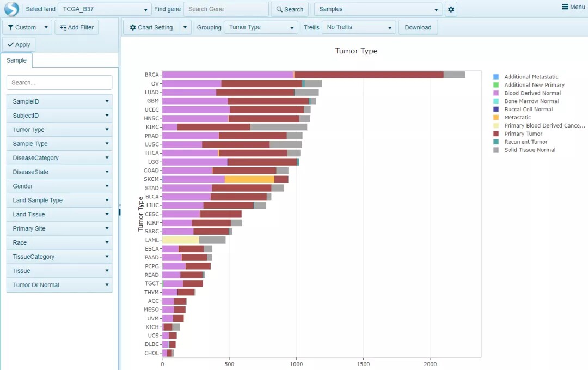Click the Apply checkmark button
The image size is (588, 370).
(19, 44)
